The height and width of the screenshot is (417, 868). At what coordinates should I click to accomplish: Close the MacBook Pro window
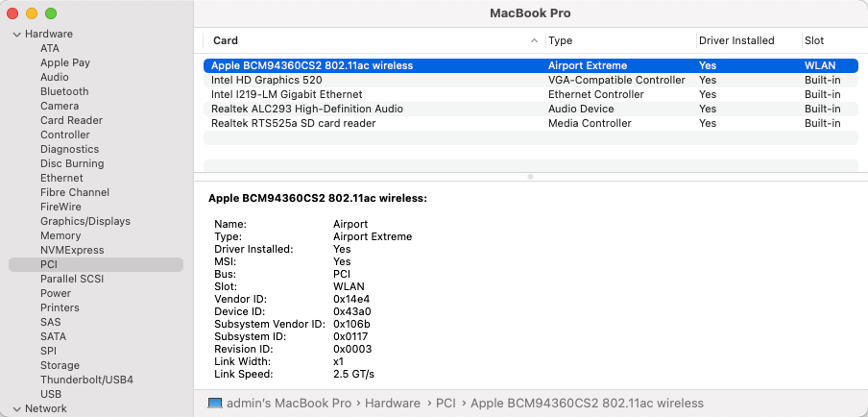(x=12, y=13)
